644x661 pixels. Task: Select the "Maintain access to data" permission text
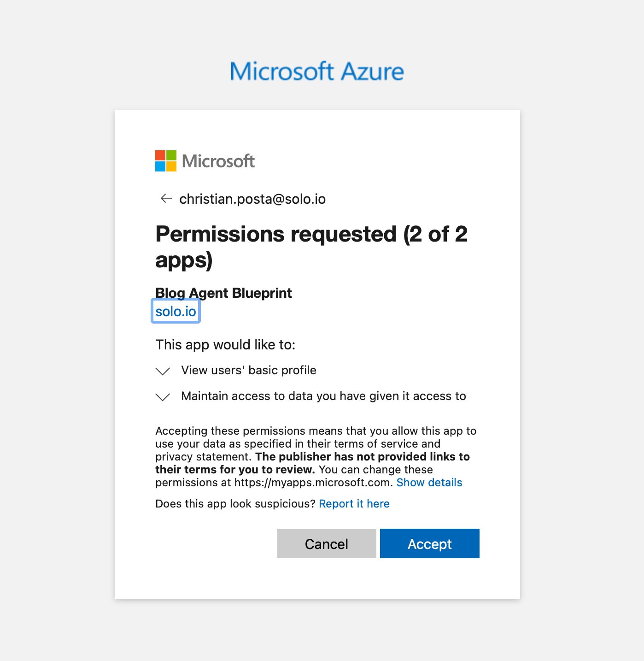coord(323,396)
